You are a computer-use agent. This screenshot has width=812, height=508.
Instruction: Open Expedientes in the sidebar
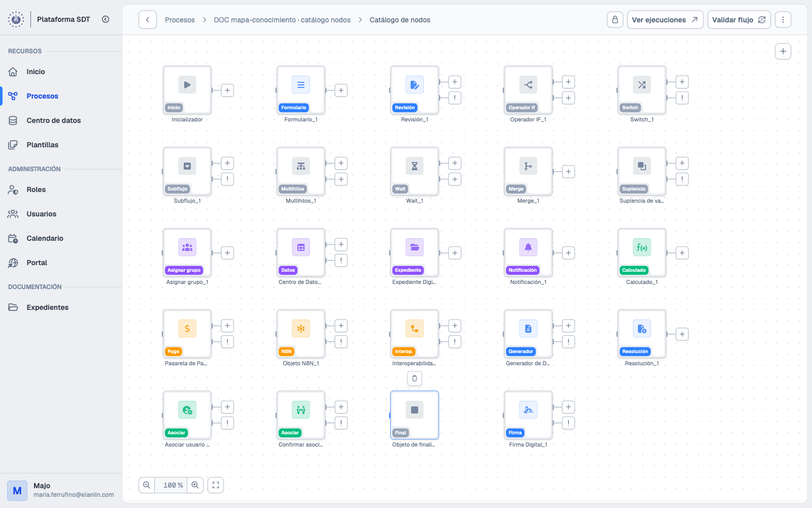61,307
